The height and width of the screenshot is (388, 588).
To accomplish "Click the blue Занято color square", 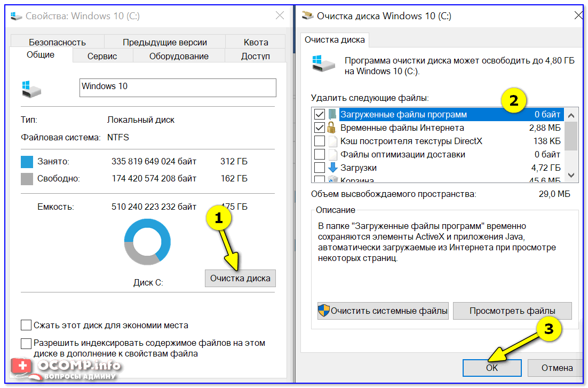I will (27, 162).
